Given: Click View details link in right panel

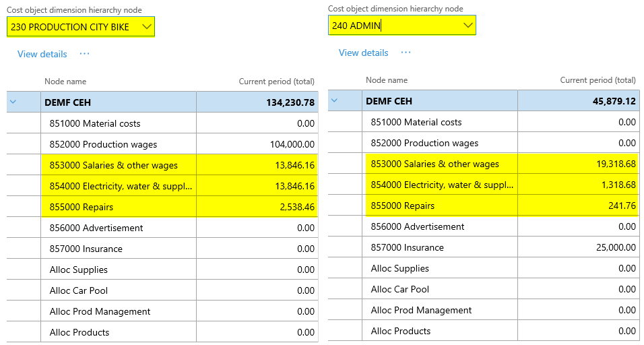Looking at the screenshot, I should 364,53.
